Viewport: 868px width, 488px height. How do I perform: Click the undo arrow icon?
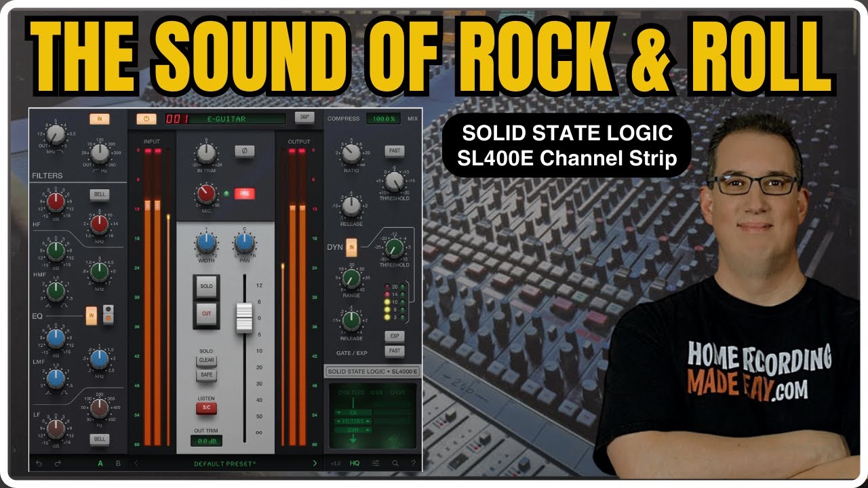click(39, 464)
